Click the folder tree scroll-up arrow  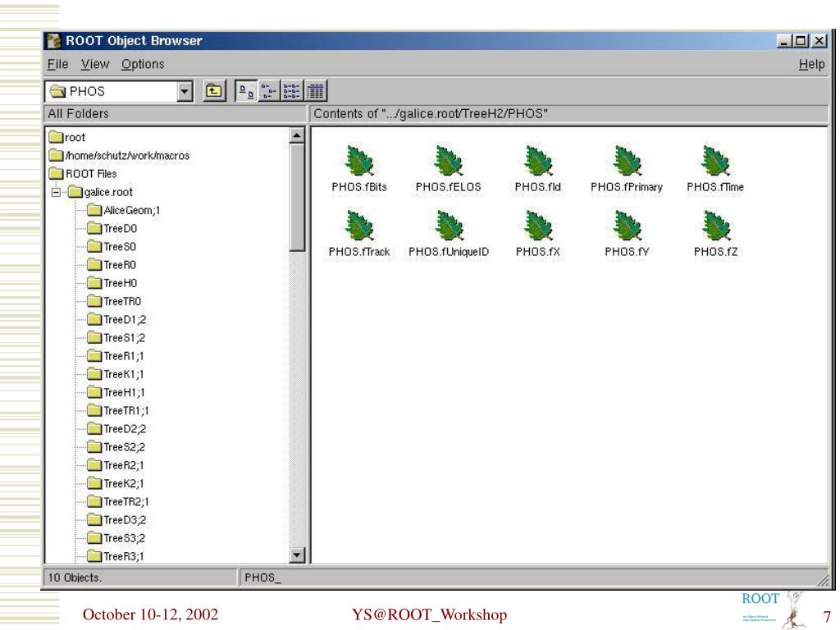click(x=297, y=135)
